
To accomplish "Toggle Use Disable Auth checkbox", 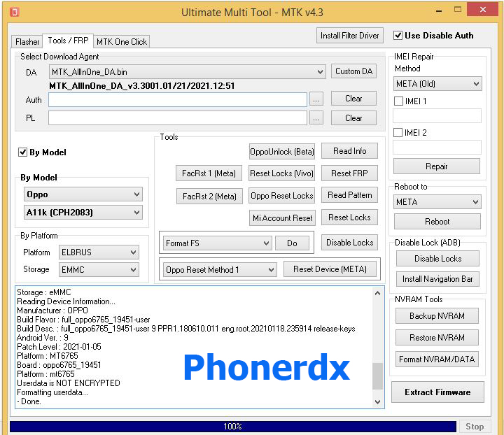I will [398, 35].
